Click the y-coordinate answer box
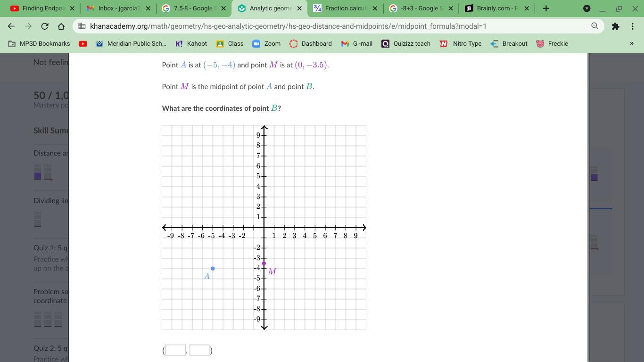 click(199, 350)
